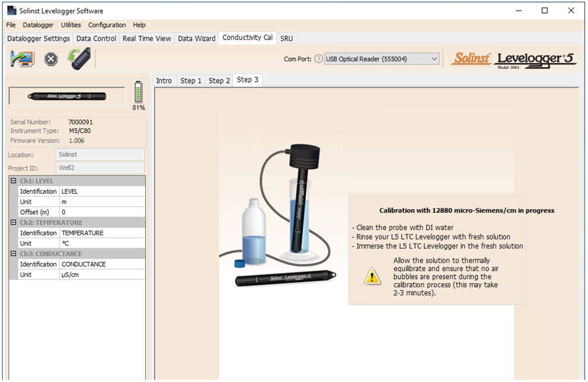The width and height of the screenshot is (588, 382).
Task: Click the Location field containing Solinst
Action: point(100,155)
